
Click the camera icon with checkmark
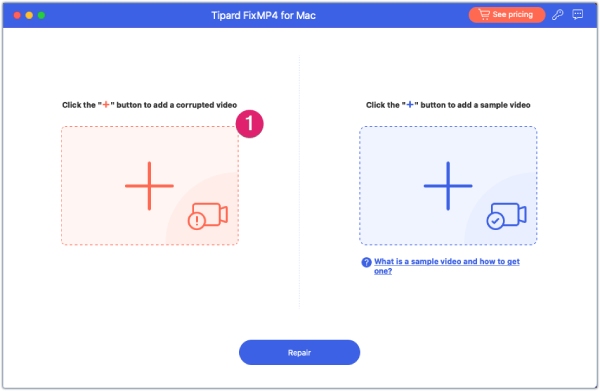506,216
